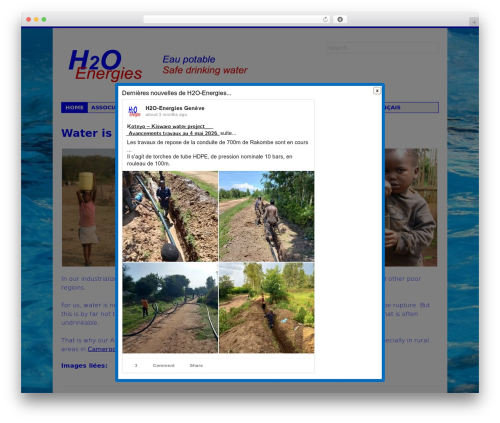500x423 pixels.
Task: Select the HOME menu item
Action: [x=74, y=108]
